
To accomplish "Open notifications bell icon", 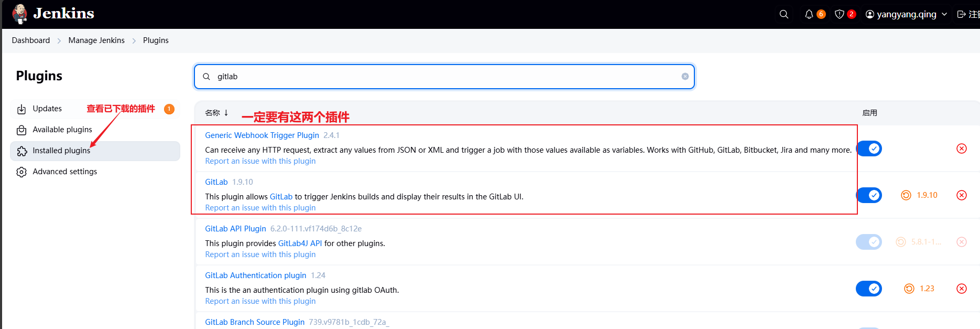I will point(809,14).
